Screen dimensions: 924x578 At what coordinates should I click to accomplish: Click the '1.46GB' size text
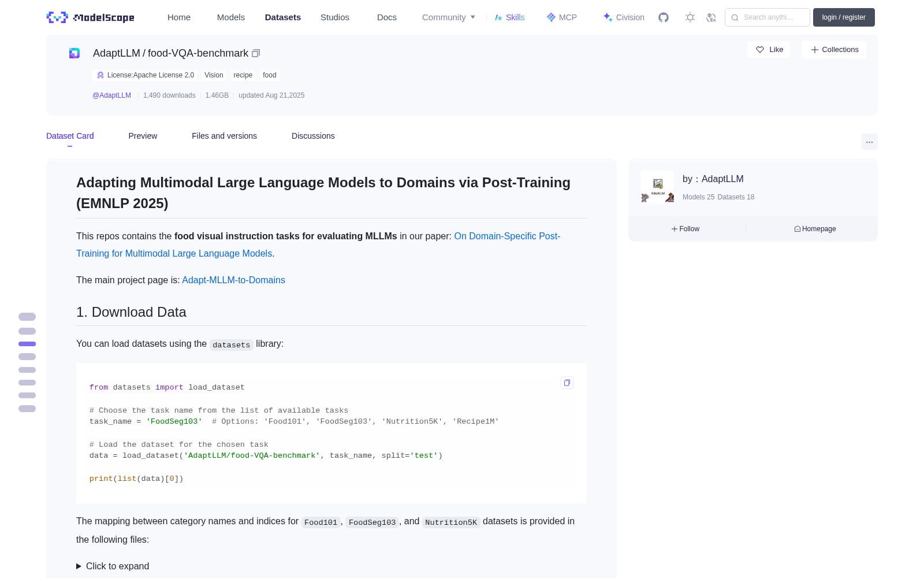tap(217, 95)
